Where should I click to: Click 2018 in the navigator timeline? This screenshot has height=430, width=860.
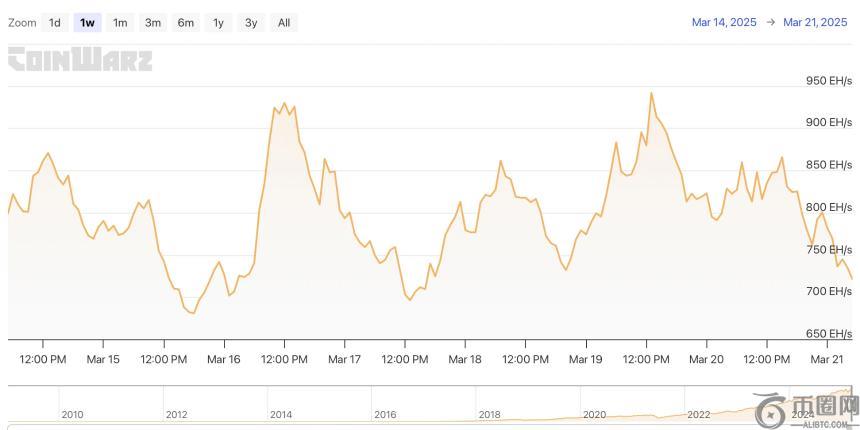[489, 415]
